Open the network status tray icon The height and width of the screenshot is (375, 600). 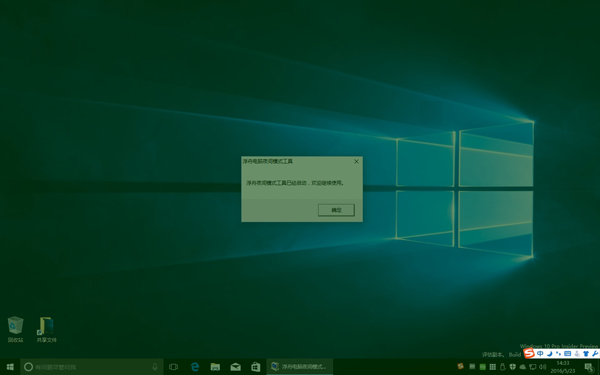(x=533, y=367)
